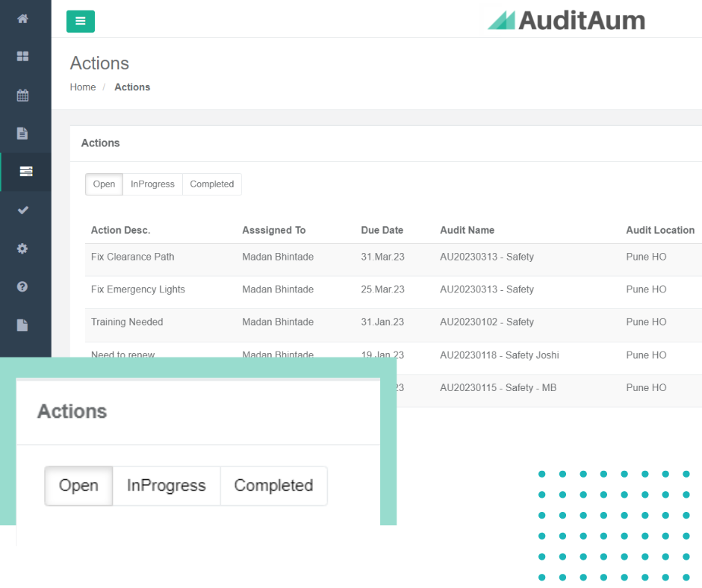This screenshot has width=702, height=588.
Task: Click AU20230313 - Safety in Emergency Lights row
Action: tap(487, 290)
